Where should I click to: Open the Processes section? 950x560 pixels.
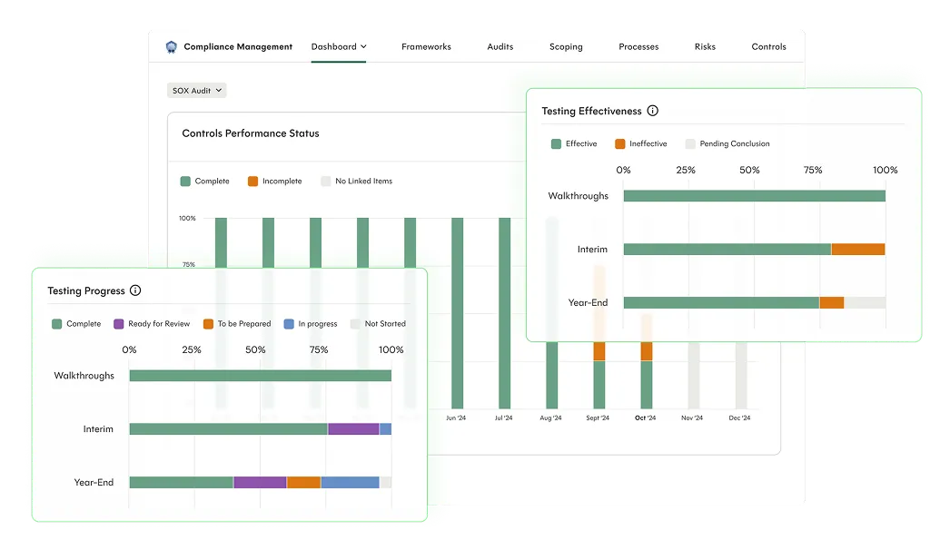click(638, 46)
